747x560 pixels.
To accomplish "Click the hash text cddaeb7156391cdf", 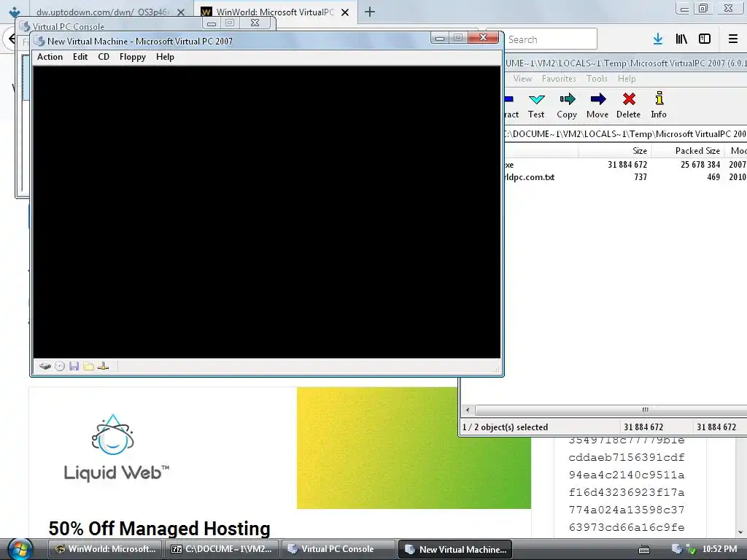I will pyautogui.click(x=627, y=458).
